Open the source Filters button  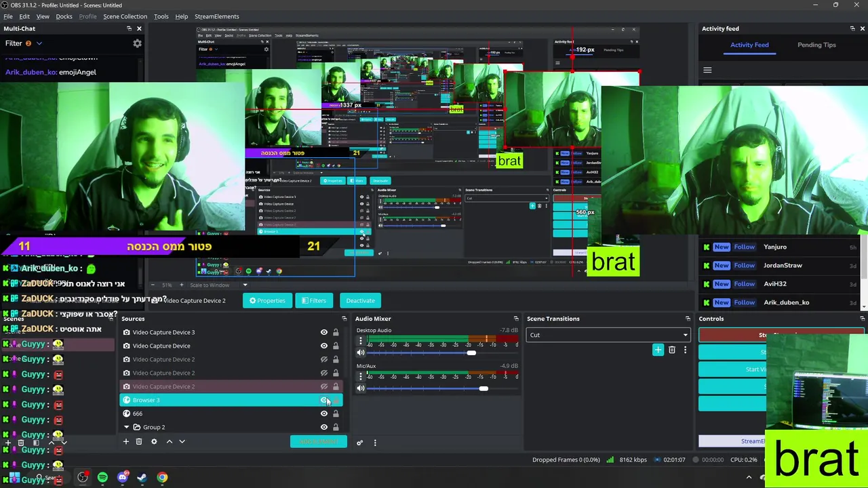pyautogui.click(x=314, y=300)
